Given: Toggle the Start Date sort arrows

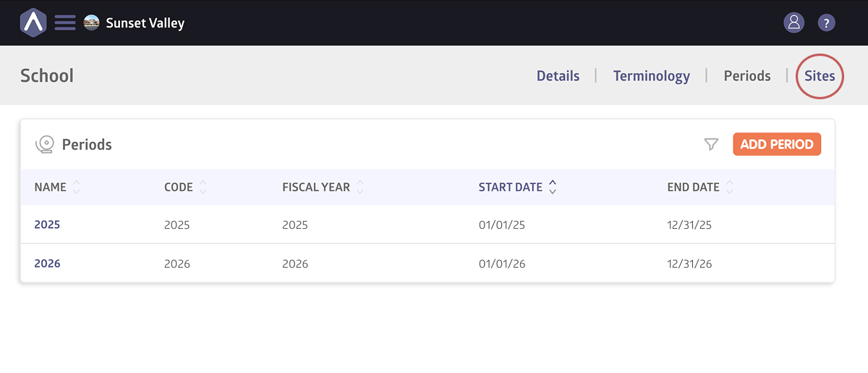Looking at the screenshot, I should pos(553,188).
